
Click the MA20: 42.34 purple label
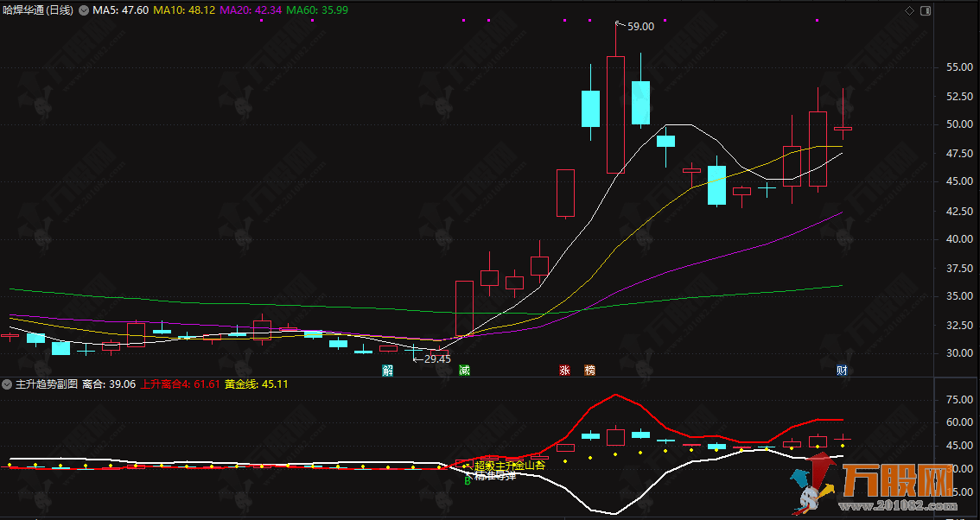pyautogui.click(x=251, y=10)
